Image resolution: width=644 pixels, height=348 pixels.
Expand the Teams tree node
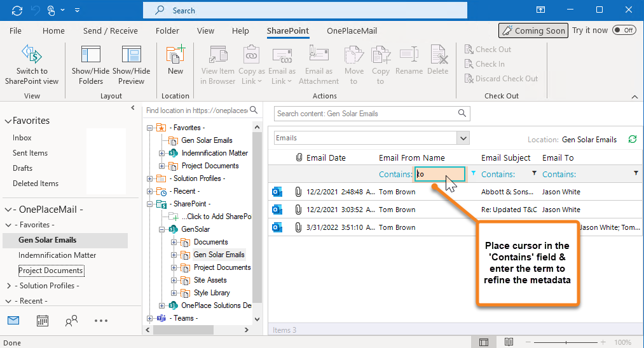pos(151,318)
